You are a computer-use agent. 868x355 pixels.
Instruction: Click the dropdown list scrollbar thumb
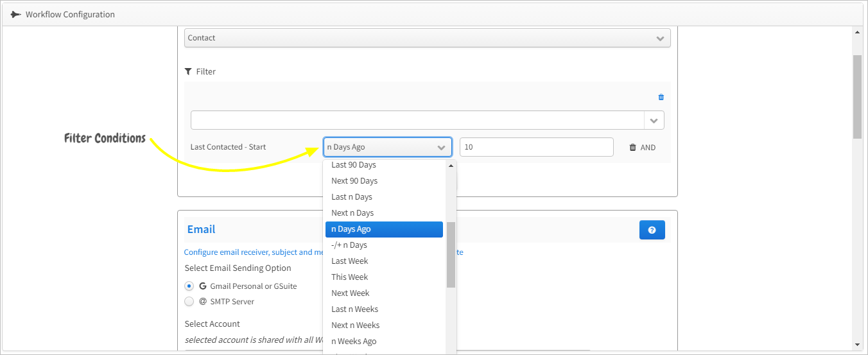451,255
